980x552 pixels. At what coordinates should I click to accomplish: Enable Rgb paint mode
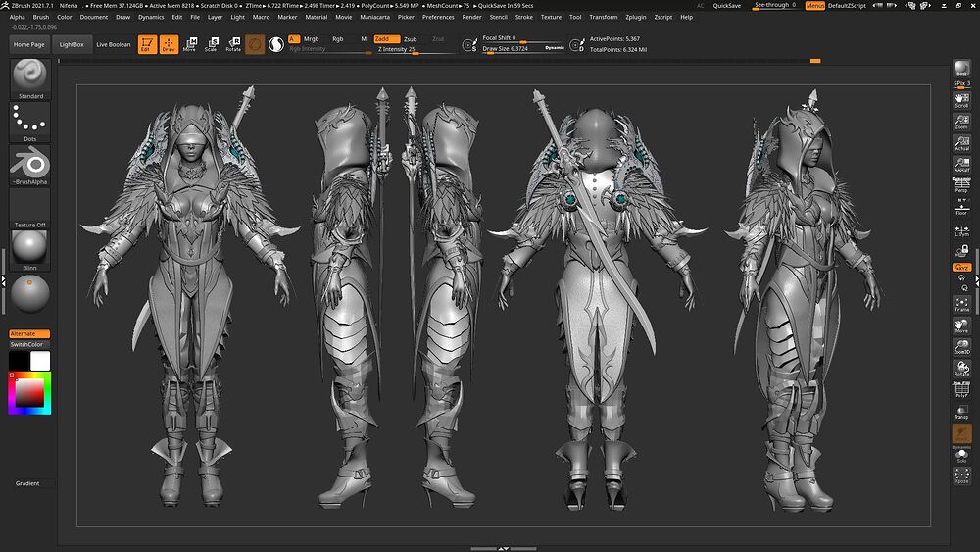click(337, 39)
